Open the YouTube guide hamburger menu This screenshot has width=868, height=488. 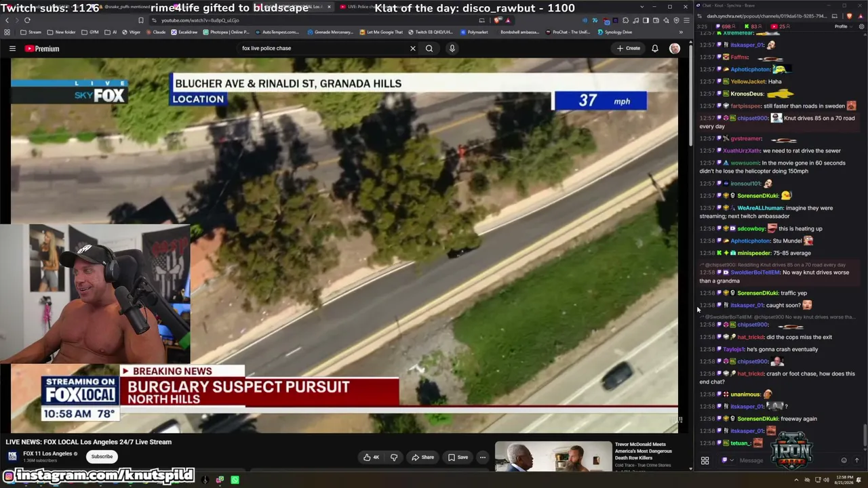click(12, 49)
